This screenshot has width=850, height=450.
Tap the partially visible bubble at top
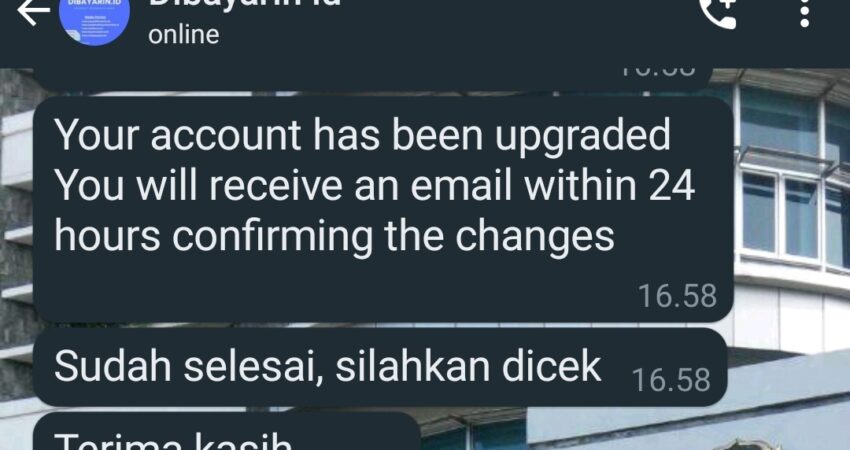coord(372,79)
